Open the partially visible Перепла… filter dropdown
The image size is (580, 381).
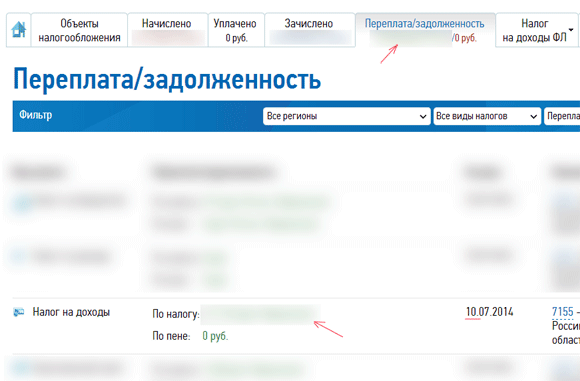[562, 116]
